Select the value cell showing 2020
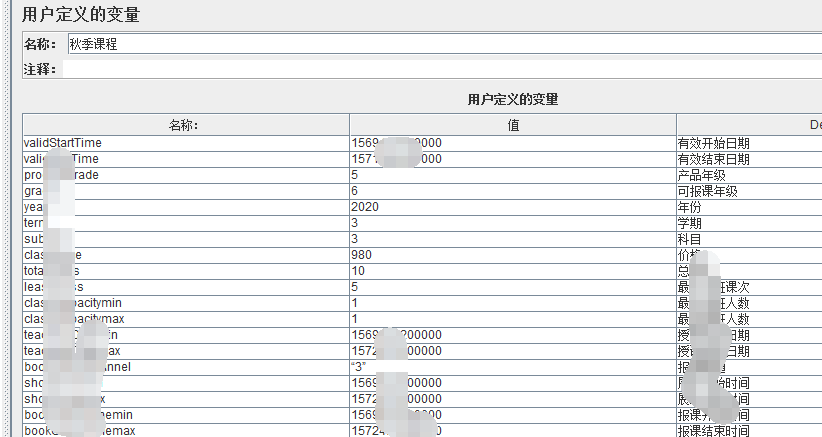 (x=512, y=207)
